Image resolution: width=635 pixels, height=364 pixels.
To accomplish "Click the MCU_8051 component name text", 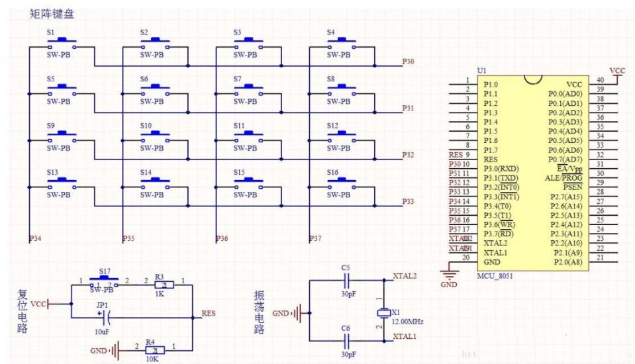I will [x=495, y=276].
